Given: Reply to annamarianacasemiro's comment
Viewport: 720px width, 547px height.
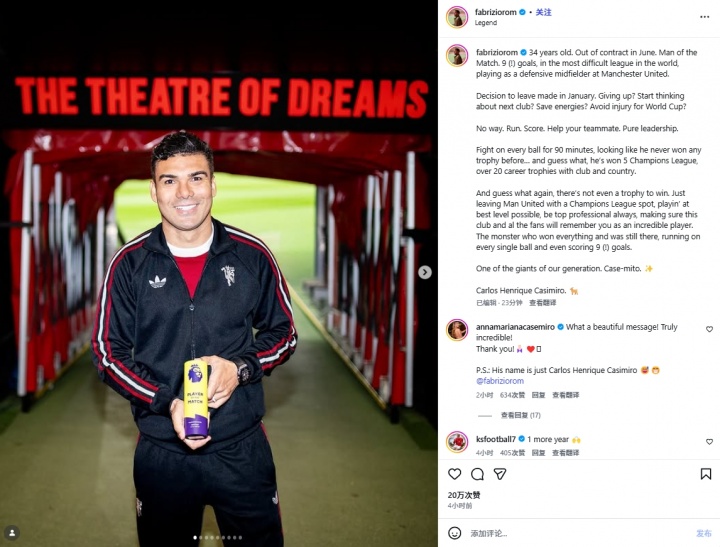Looking at the screenshot, I should pos(538,395).
